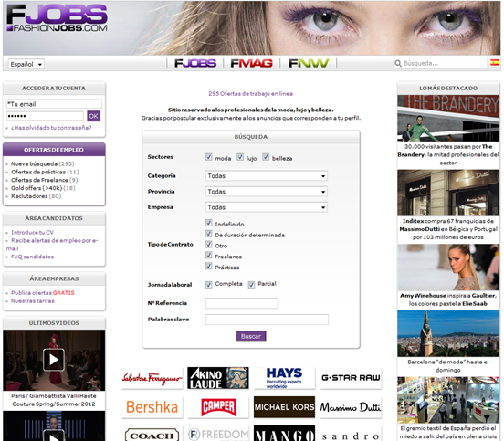Play the Giambattista Valli video
Screen dimensions: 504x441
[54, 360]
